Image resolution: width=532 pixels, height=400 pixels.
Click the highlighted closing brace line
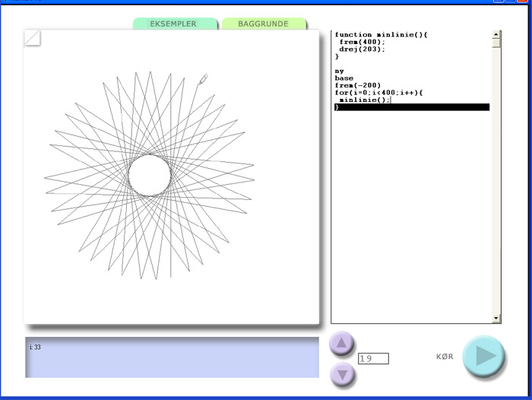[411, 108]
